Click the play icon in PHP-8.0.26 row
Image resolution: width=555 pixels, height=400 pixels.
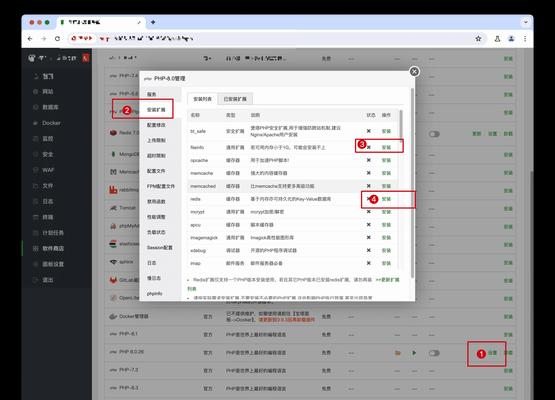(x=414, y=353)
